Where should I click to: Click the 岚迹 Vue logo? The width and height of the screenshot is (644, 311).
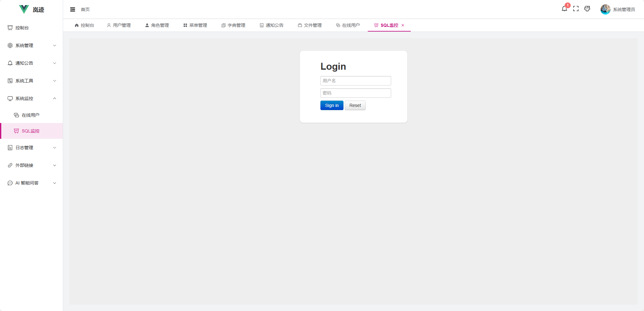click(x=32, y=9)
